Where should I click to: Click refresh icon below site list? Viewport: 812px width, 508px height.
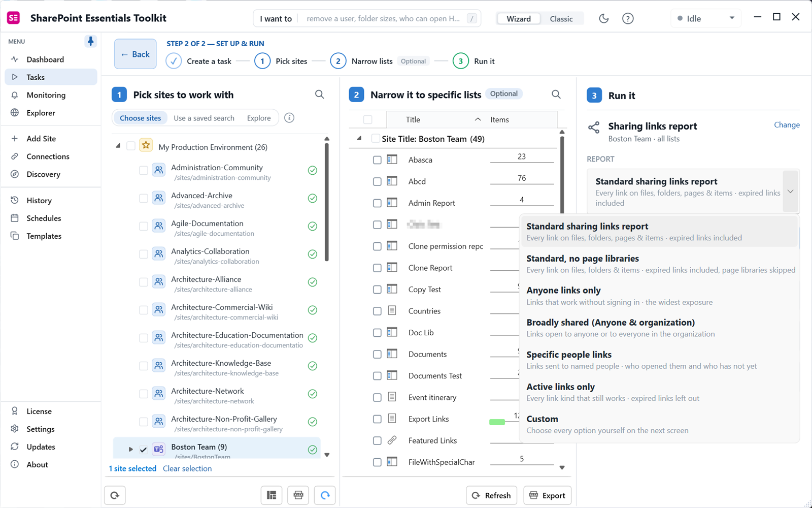click(115, 495)
